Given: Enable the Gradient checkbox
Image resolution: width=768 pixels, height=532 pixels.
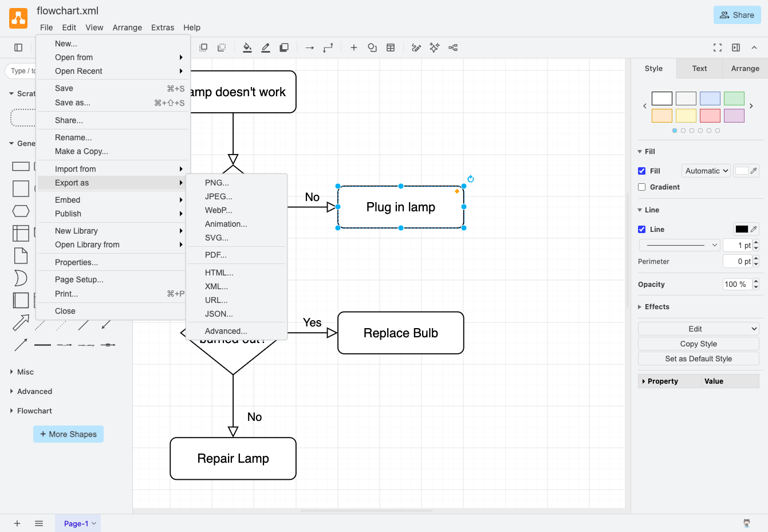Looking at the screenshot, I should click(641, 187).
